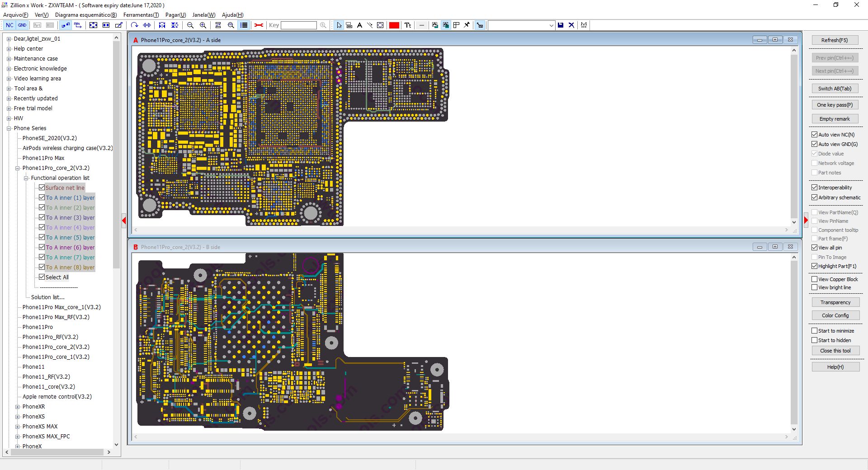
Task: Select the text annotation 'A' tool
Action: coord(359,25)
